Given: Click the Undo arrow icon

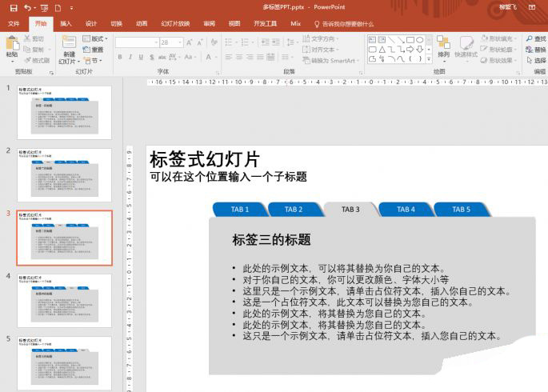Looking at the screenshot, I should point(28,7).
